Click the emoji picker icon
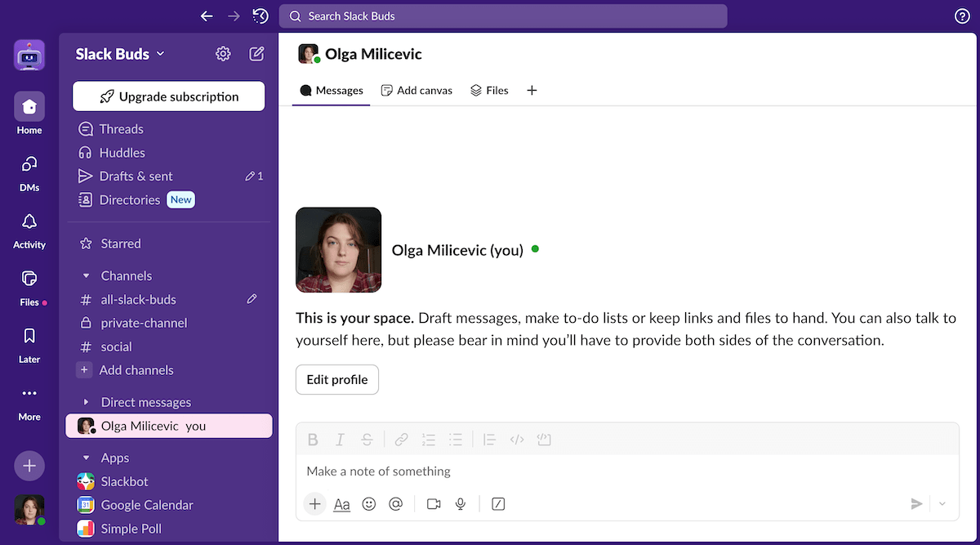Screen dimensions: 980x545 [369, 504]
